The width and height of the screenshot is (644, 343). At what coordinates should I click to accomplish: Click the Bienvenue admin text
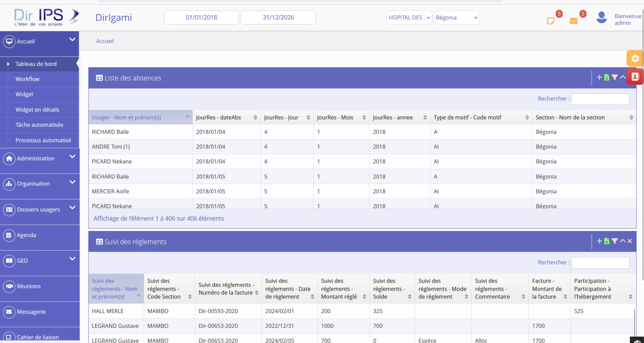(x=628, y=19)
